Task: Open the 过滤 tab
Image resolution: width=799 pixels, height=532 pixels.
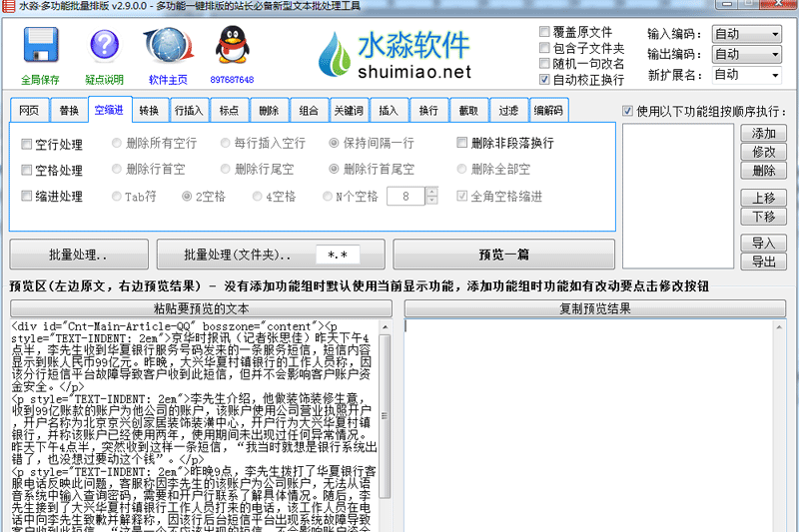Action: click(x=508, y=111)
